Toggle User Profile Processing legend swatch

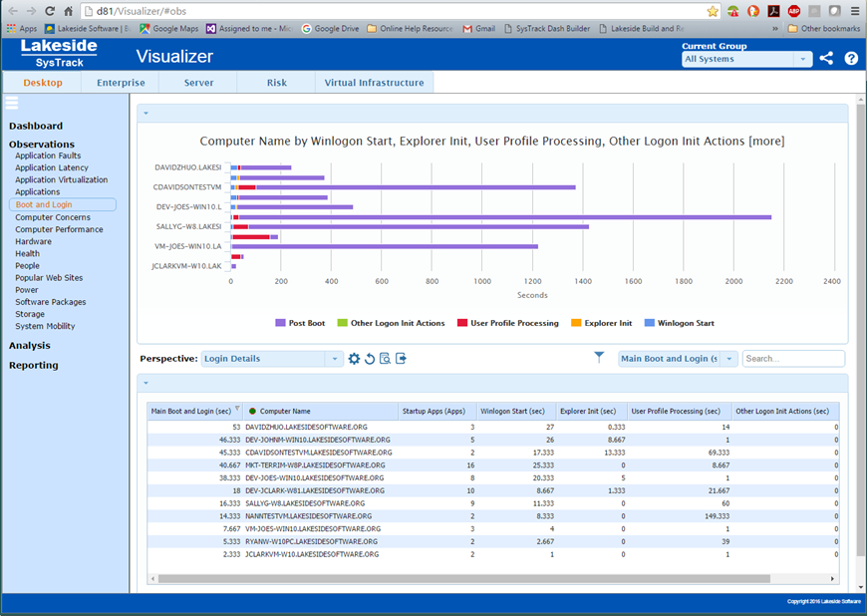462,323
